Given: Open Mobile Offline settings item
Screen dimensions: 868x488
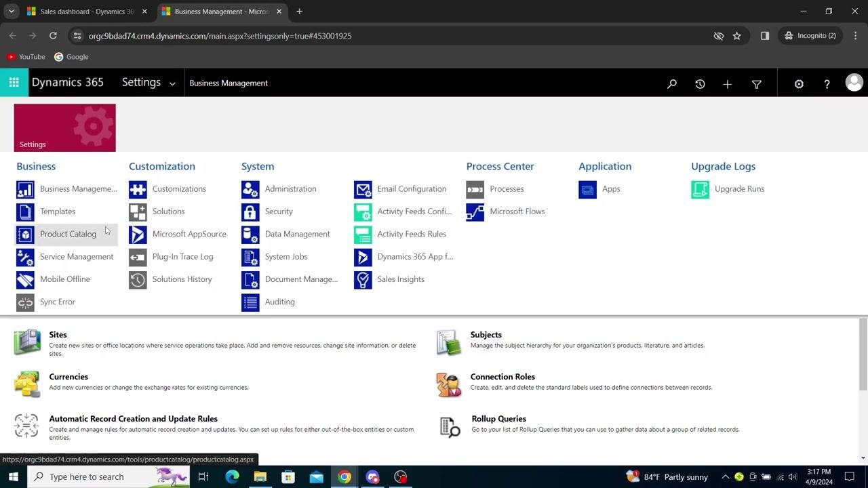Looking at the screenshot, I should tap(65, 279).
